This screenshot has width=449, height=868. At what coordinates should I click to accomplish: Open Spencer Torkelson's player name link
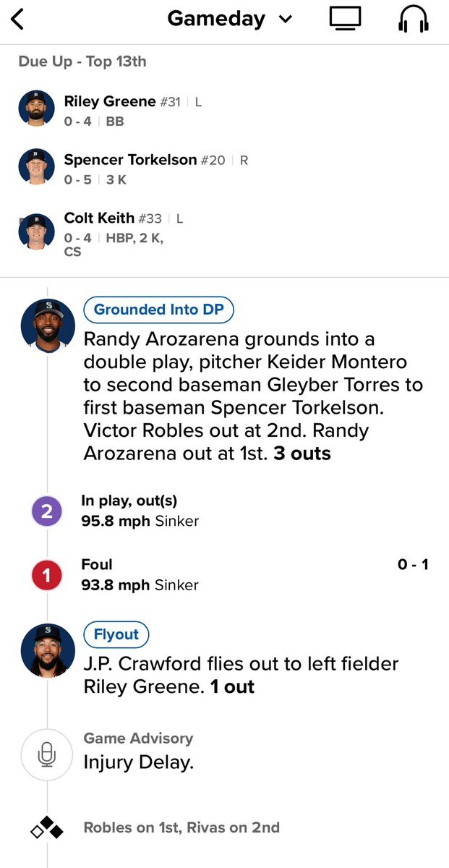[130, 160]
